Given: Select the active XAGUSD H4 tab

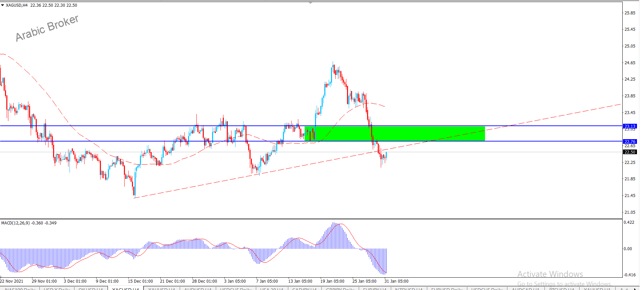Looking at the screenshot, I should [x=126, y=288].
